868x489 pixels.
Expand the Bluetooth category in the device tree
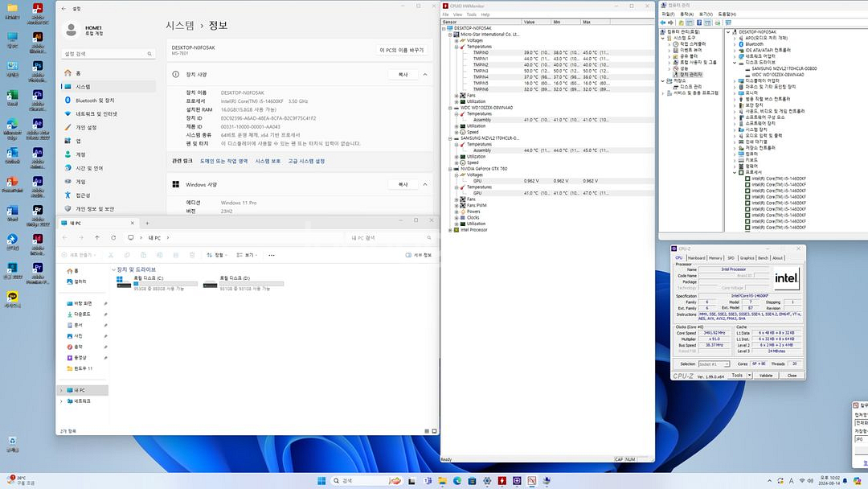(x=735, y=44)
